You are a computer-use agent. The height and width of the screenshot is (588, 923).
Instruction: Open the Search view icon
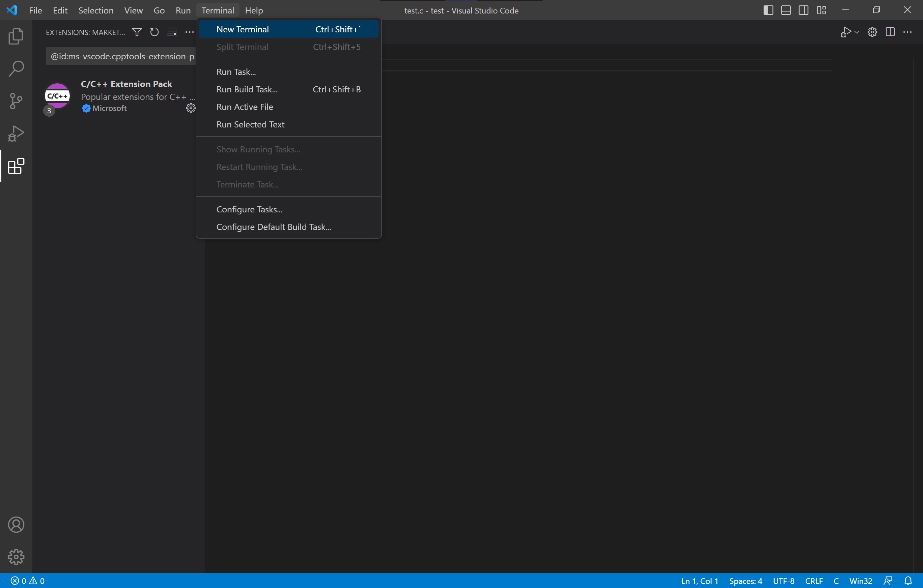16,68
